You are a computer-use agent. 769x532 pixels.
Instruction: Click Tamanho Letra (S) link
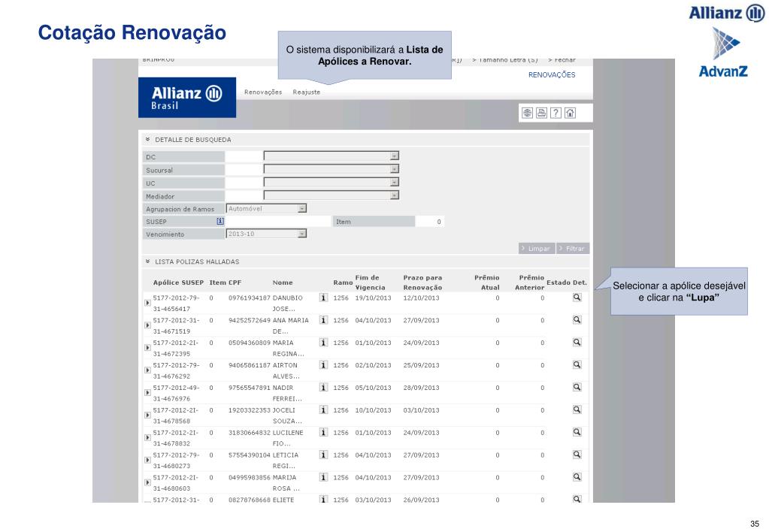505,60
